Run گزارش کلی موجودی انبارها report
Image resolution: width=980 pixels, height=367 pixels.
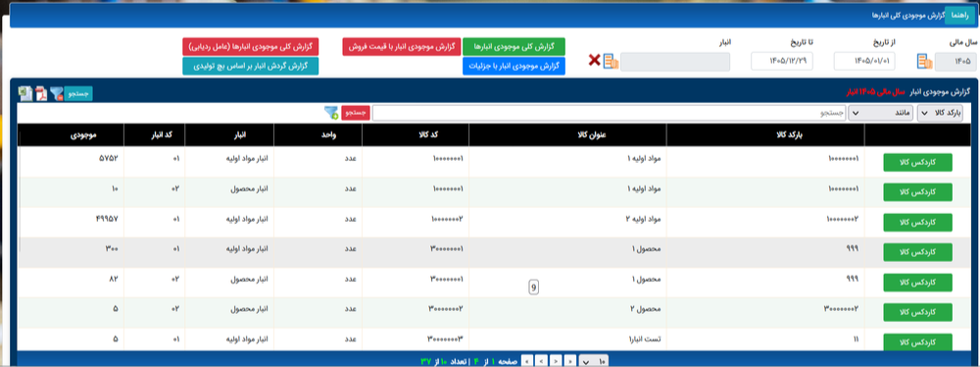(x=514, y=47)
